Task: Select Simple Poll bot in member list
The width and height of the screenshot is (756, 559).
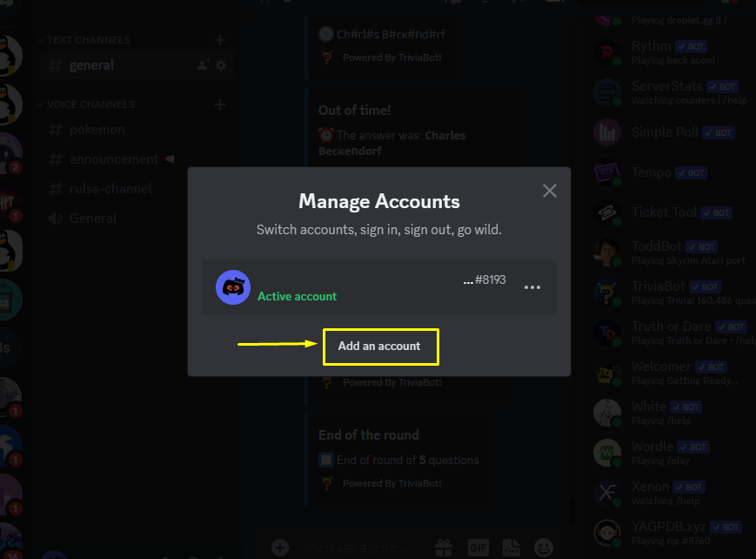Action: [672, 132]
